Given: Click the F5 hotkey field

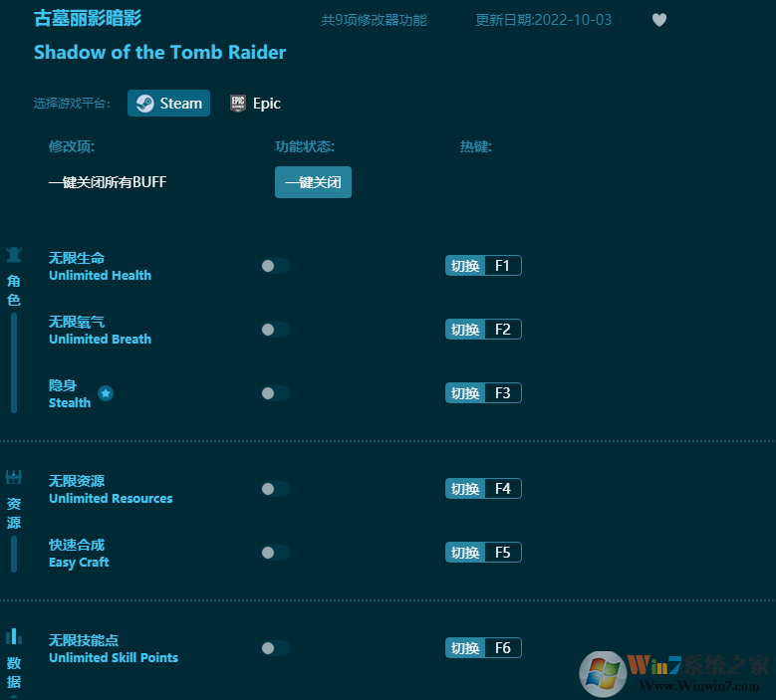Looking at the screenshot, I should pos(503,553).
